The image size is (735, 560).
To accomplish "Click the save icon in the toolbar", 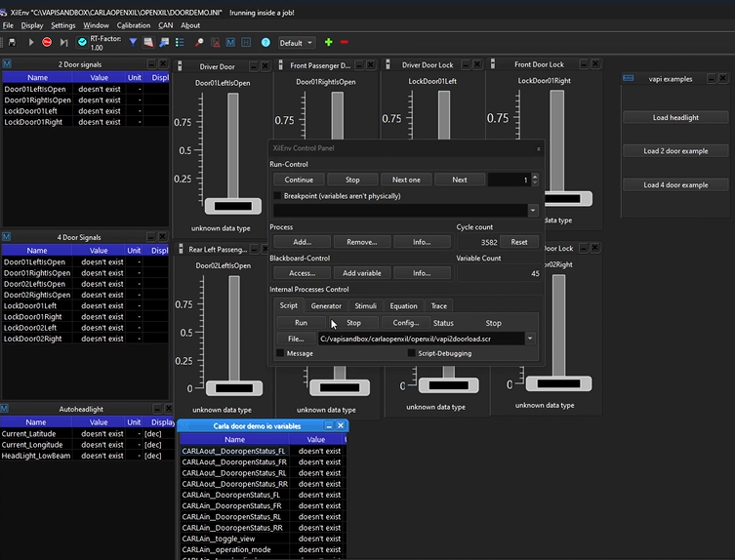I will point(11,43).
